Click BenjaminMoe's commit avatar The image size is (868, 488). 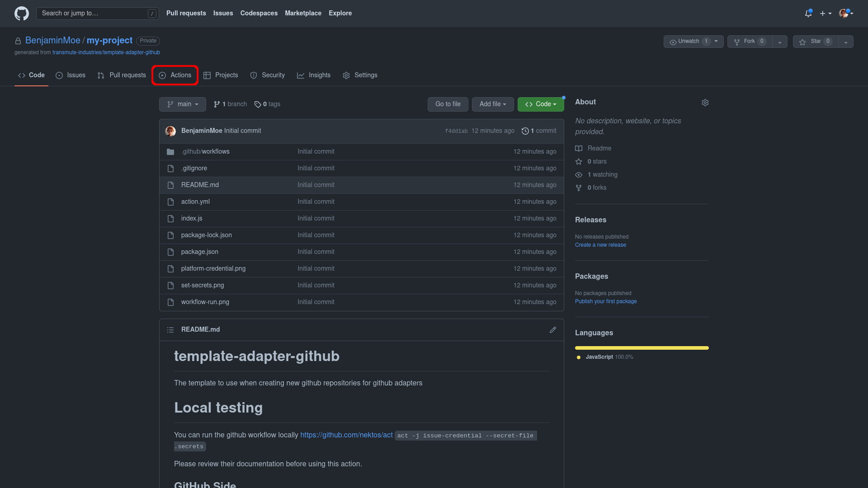170,131
